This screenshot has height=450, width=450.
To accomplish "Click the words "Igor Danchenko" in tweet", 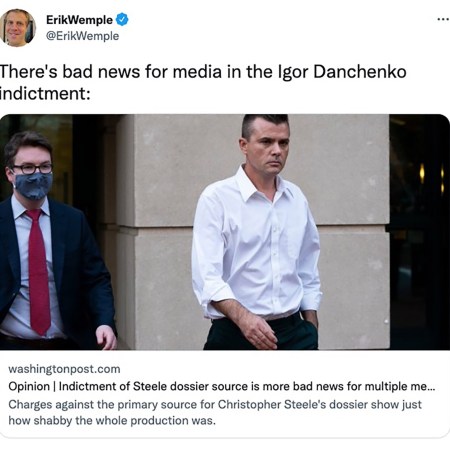I will pos(342,72).
